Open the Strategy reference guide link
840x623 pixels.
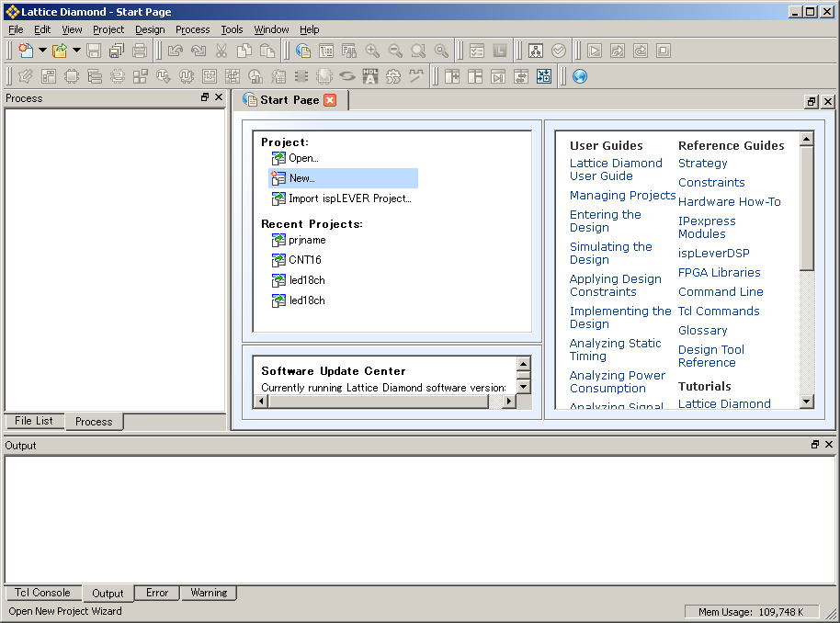point(703,163)
